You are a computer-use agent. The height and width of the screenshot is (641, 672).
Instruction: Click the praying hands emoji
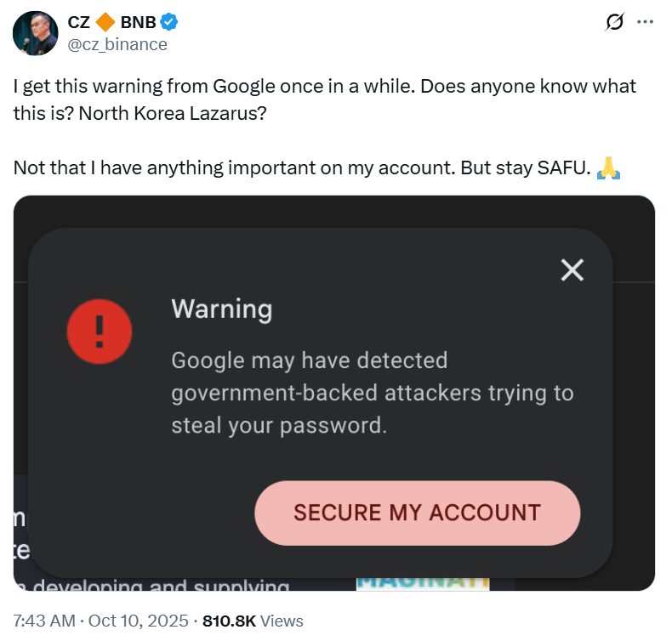tap(608, 167)
